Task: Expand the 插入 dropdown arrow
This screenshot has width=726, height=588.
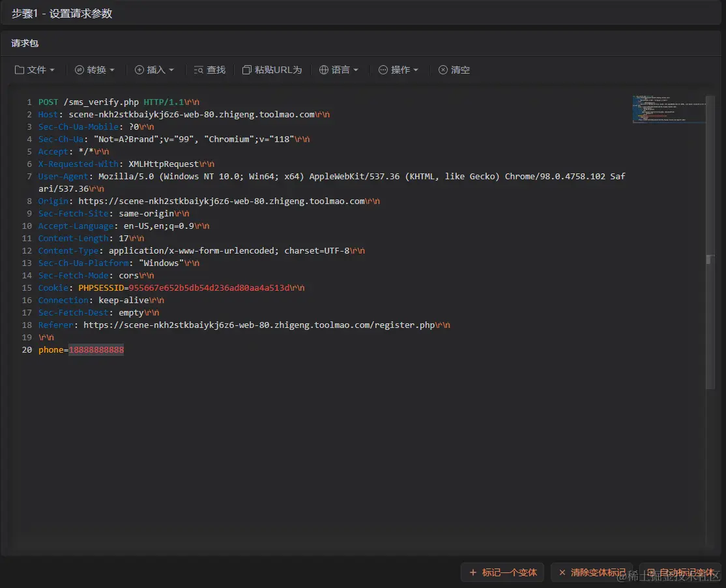Action: (171, 70)
